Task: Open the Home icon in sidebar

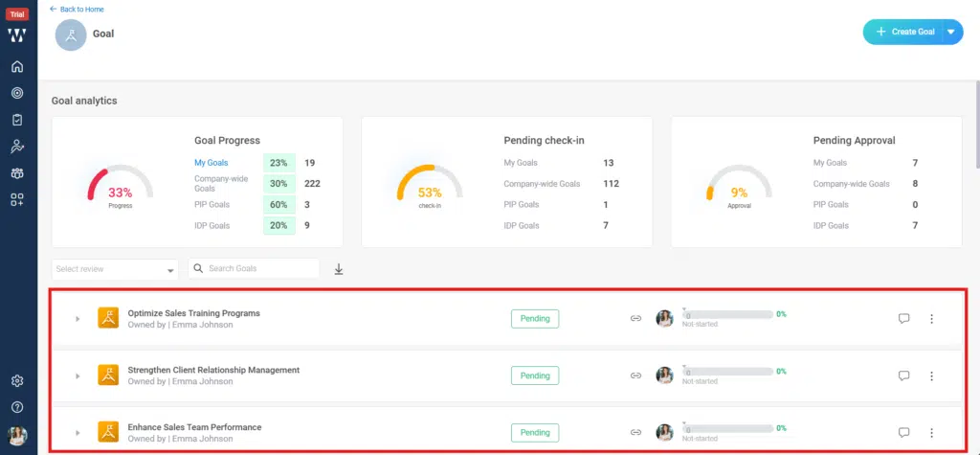Action: pos(17,66)
